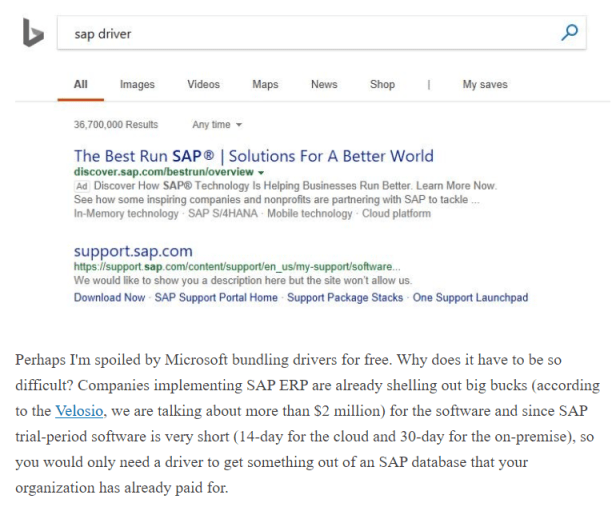Open One Support Launchpad link

(470, 298)
